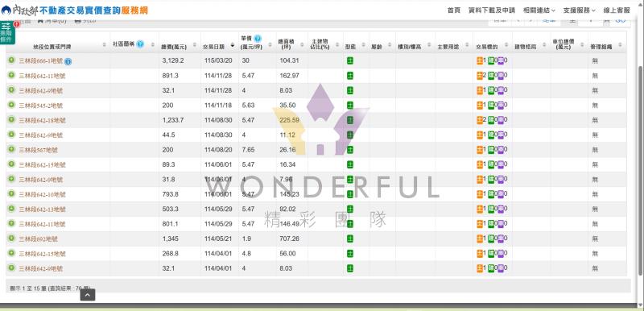Sort by the 地段位置或門牌 column arrows
The height and width of the screenshot is (311, 644).
104,45
